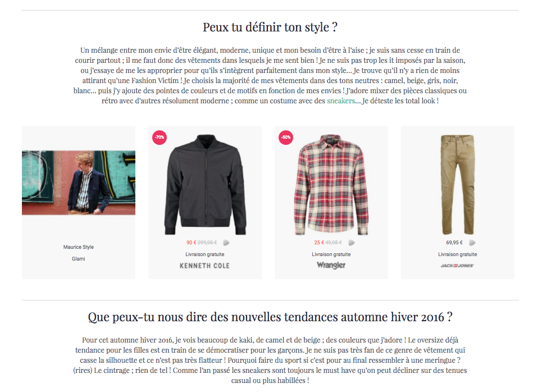Click the 69,95 € price of the pants
The image size is (533, 392).
pos(454,243)
